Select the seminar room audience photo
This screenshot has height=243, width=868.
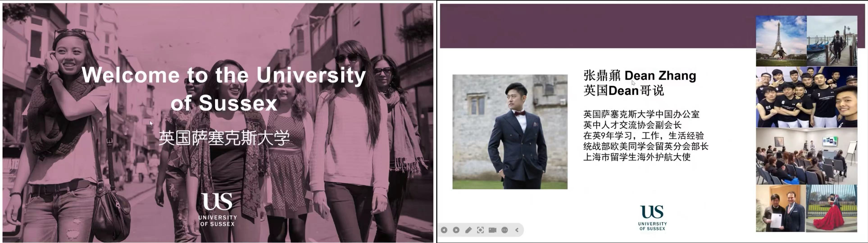click(806, 156)
